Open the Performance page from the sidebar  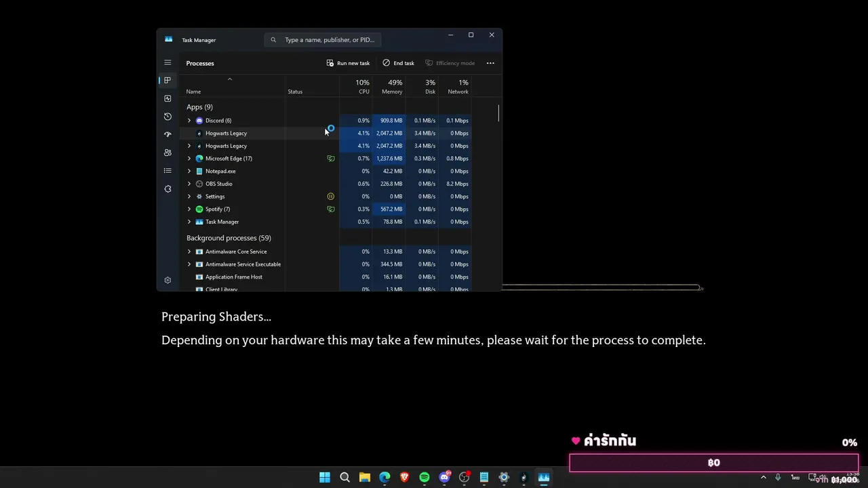click(167, 98)
